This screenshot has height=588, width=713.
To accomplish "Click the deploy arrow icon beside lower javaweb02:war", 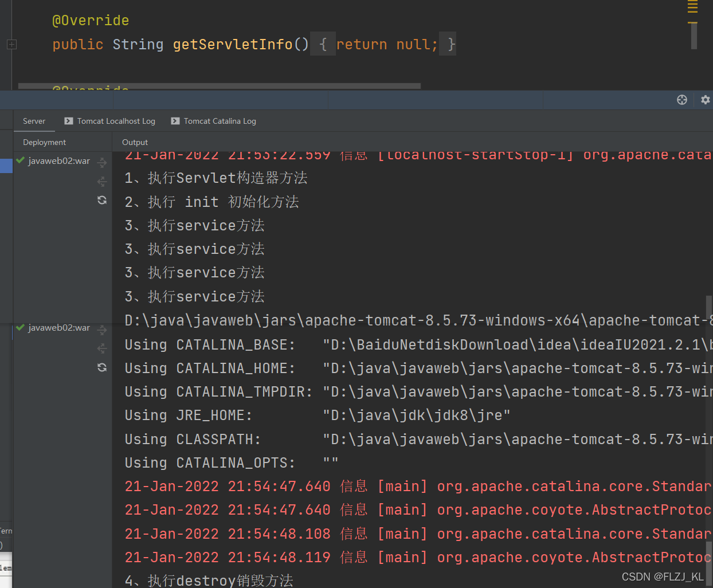I will tap(102, 330).
